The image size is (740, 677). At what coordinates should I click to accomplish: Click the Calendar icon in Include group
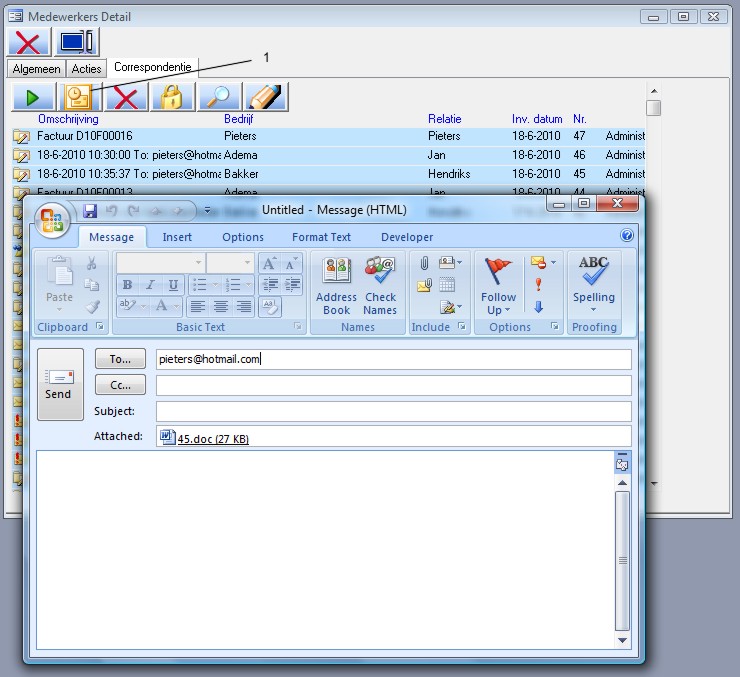pyautogui.click(x=447, y=285)
